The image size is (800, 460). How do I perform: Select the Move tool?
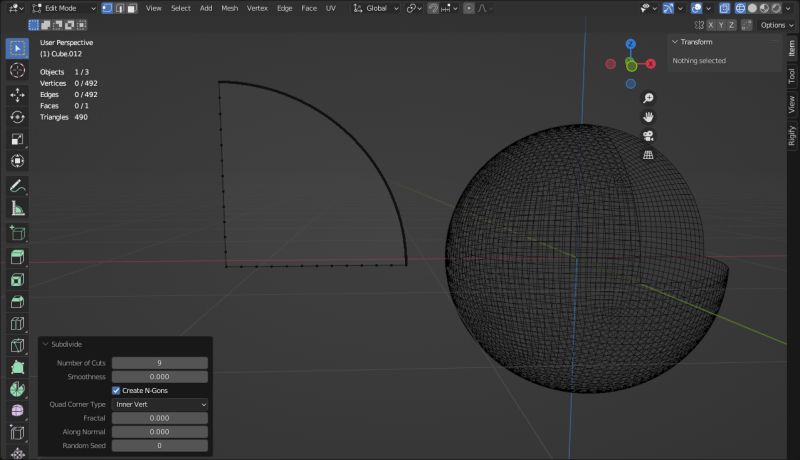click(17, 95)
